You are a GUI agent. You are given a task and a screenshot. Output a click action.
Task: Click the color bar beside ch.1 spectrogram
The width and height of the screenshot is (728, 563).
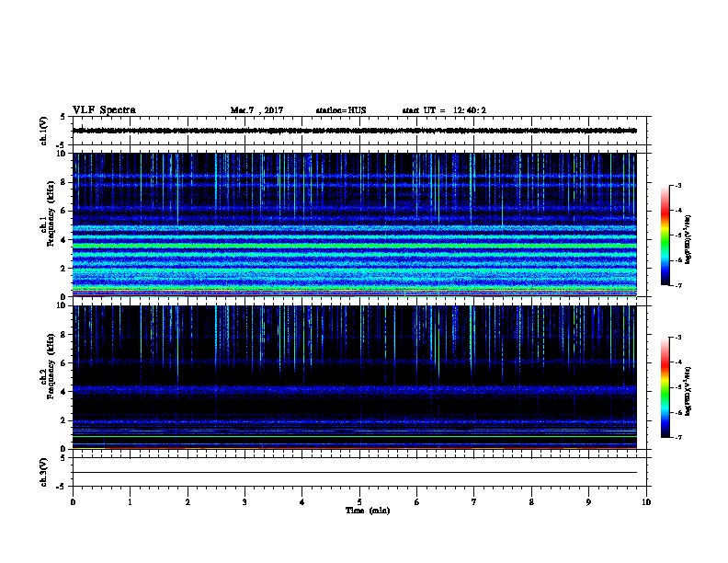[x=665, y=236]
